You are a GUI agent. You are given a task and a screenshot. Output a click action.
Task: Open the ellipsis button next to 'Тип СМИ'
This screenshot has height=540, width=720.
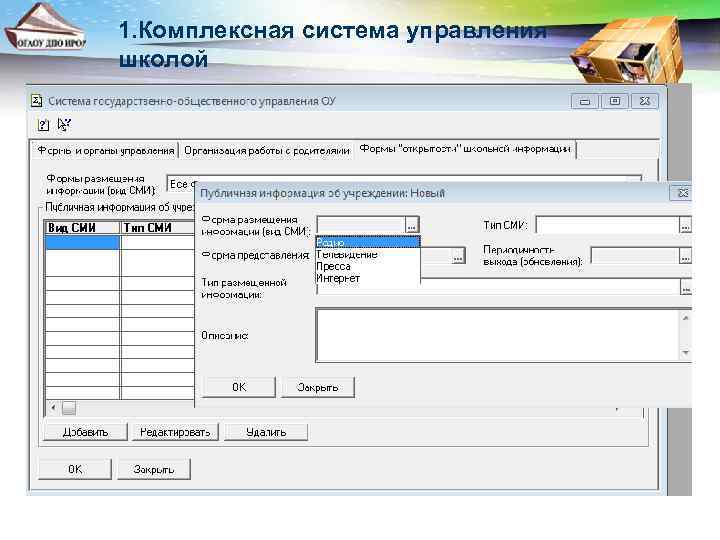(685, 225)
